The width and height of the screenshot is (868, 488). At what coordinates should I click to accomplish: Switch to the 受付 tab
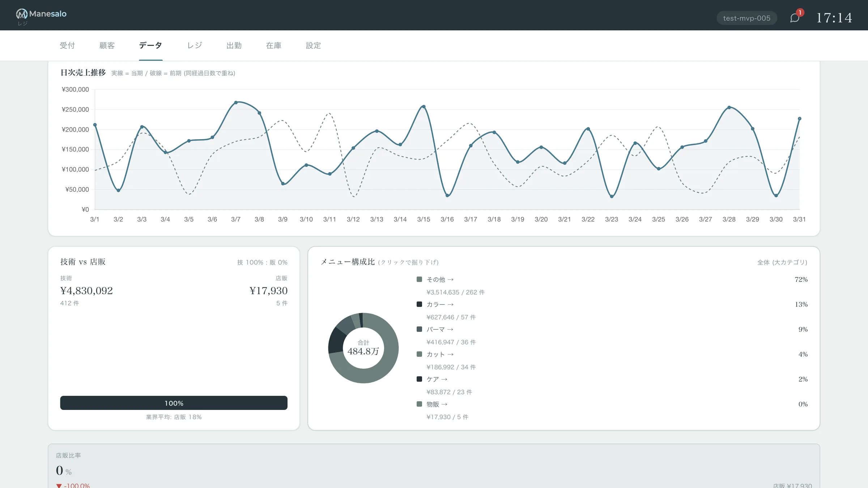[67, 46]
